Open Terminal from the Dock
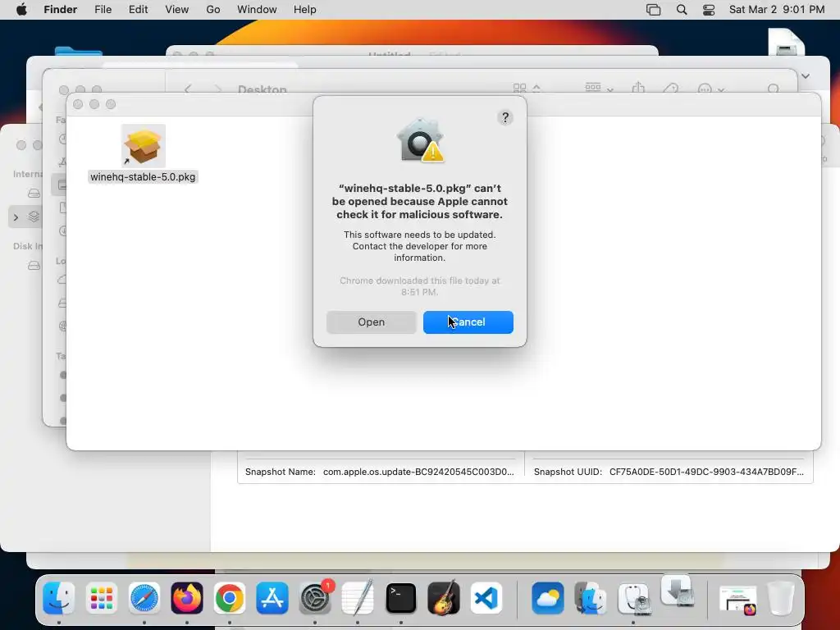 coord(400,598)
